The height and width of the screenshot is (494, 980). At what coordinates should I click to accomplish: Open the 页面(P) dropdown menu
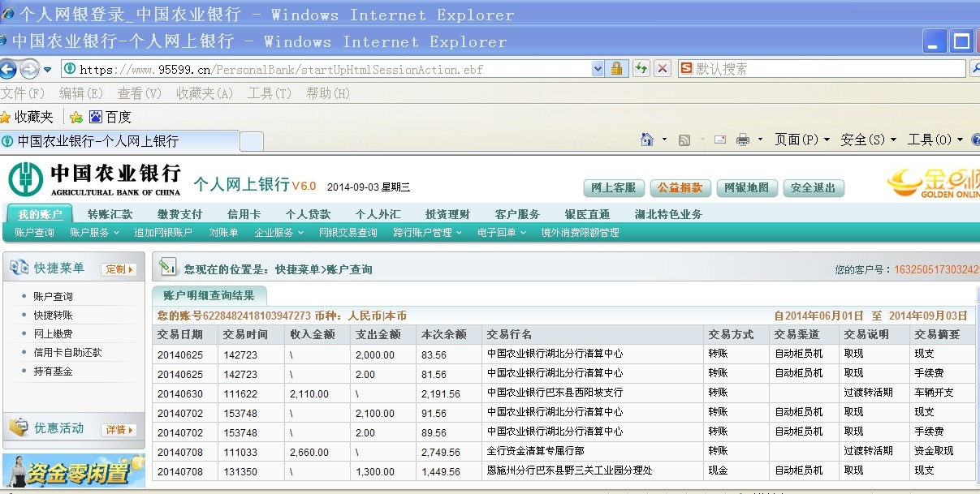[x=801, y=140]
